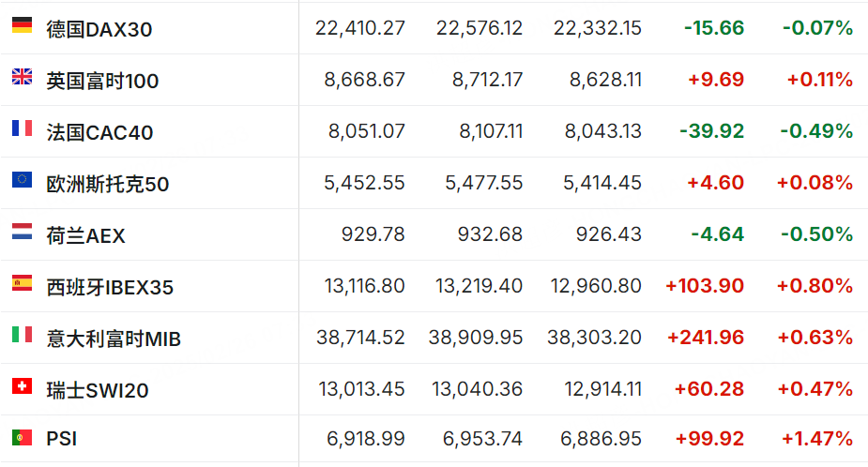Click the UK flag icon

click(x=23, y=76)
